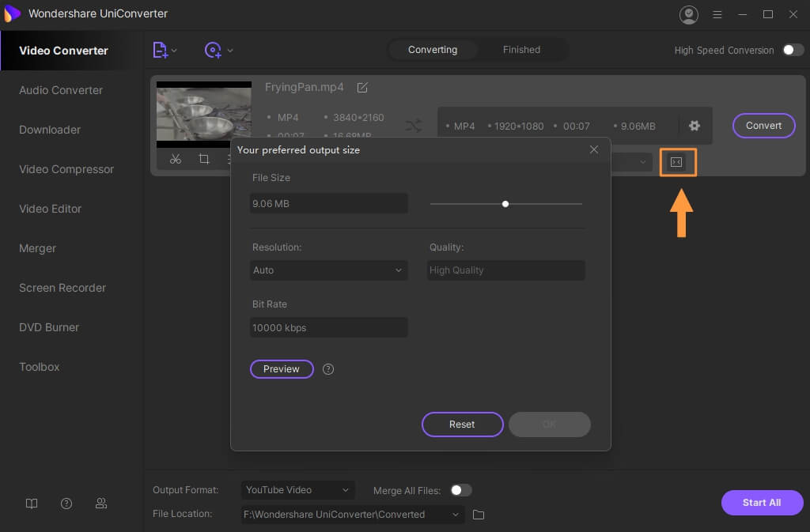
Task: Toggle High Speed Conversion switch
Action: pyautogui.click(x=793, y=50)
